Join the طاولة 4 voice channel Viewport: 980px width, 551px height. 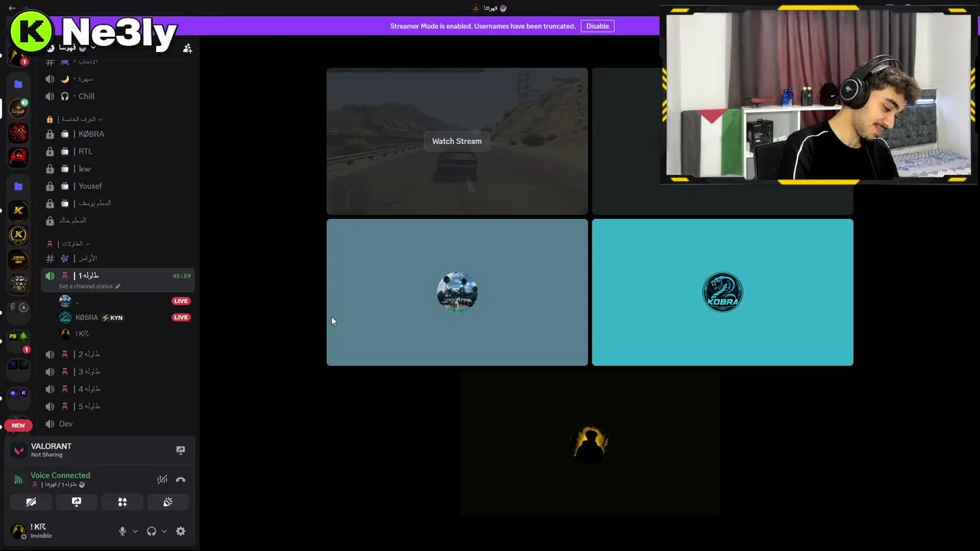coord(118,389)
